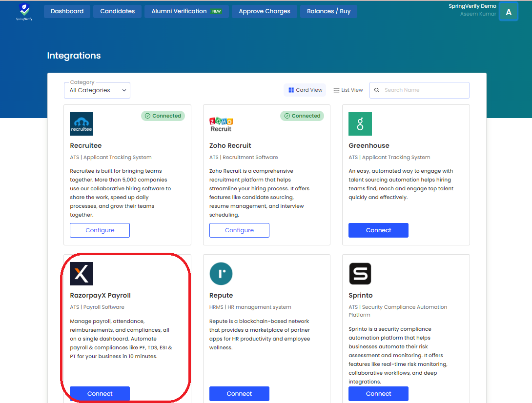Connect the RazorpayX Payroll integration
Viewport: 532px width, 403px height.
pyautogui.click(x=100, y=393)
